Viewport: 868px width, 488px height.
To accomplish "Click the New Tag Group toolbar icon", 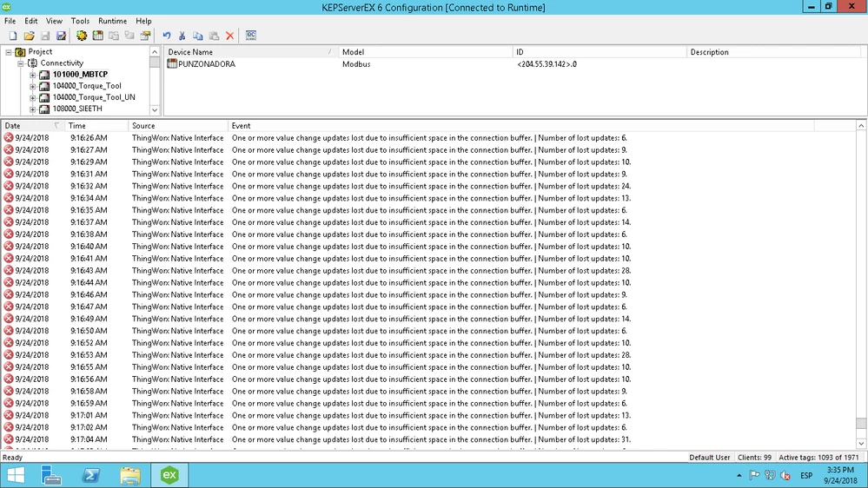I will pyautogui.click(x=114, y=36).
